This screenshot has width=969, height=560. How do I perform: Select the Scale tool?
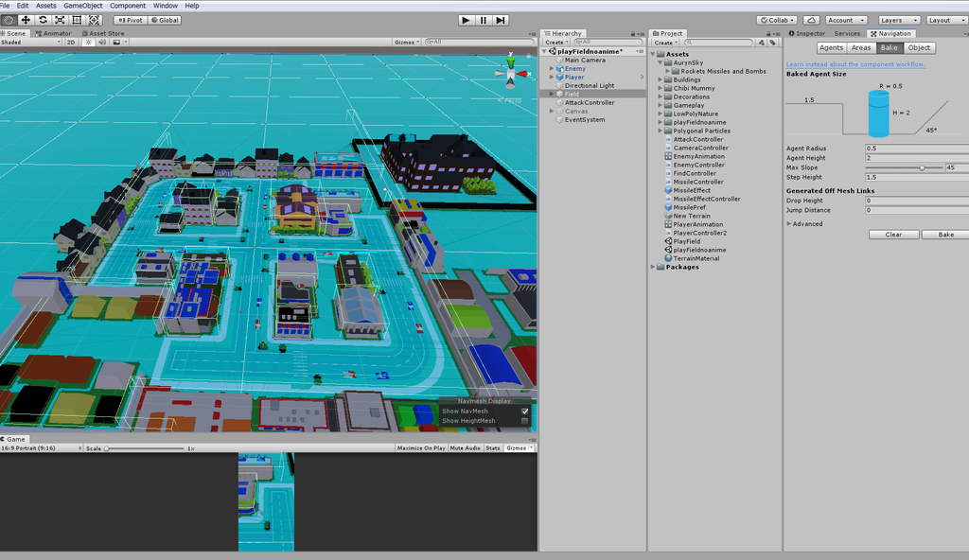click(60, 20)
